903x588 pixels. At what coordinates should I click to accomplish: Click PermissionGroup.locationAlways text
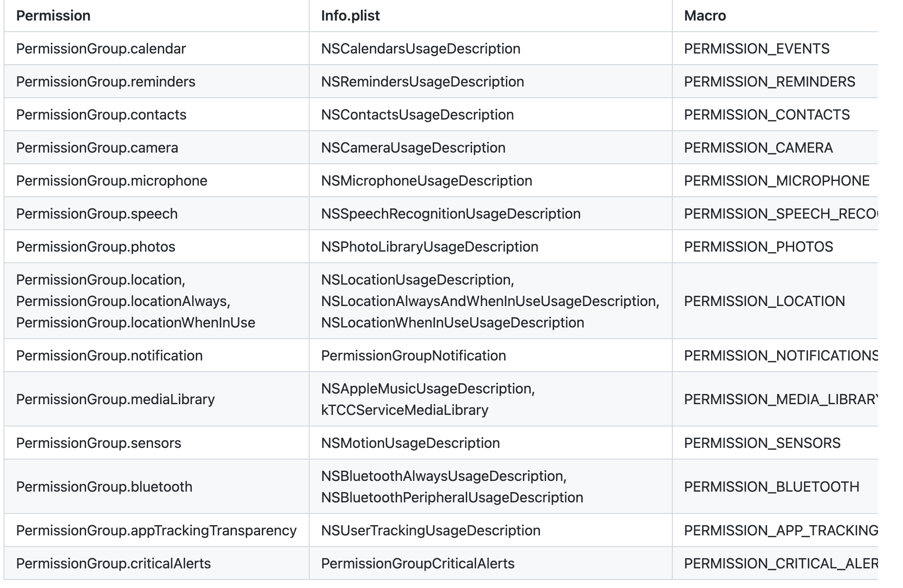point(123,301)
